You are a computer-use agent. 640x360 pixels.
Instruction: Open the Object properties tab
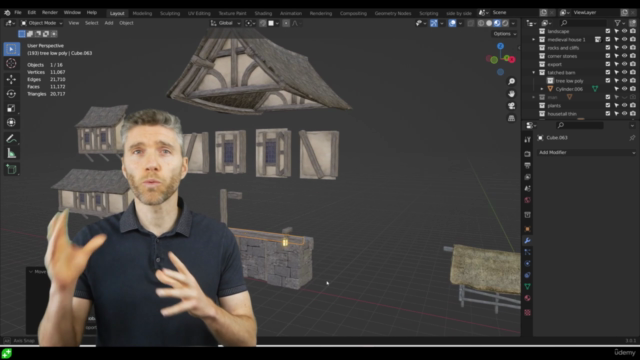[527, 229]
